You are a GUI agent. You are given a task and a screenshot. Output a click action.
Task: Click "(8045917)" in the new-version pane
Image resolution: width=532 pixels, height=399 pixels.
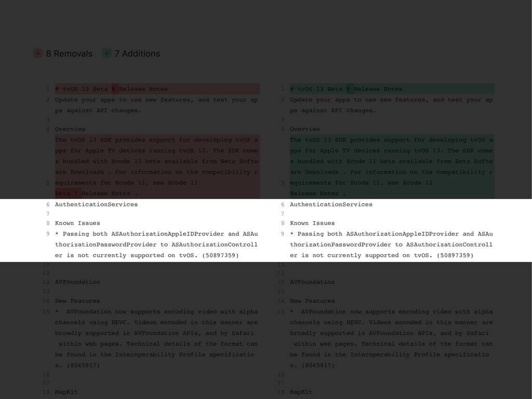point(318,365)
